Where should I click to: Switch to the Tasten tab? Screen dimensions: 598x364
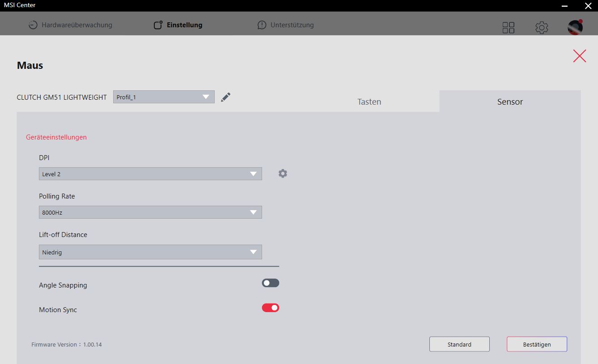pyautogui.click(x=369, y=102)
